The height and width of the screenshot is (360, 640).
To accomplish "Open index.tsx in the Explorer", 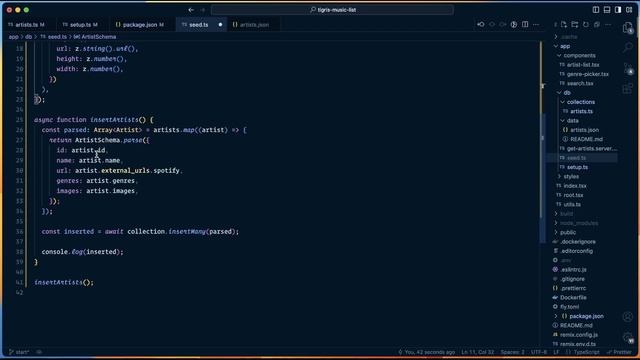I will click(x=575, y=186).
